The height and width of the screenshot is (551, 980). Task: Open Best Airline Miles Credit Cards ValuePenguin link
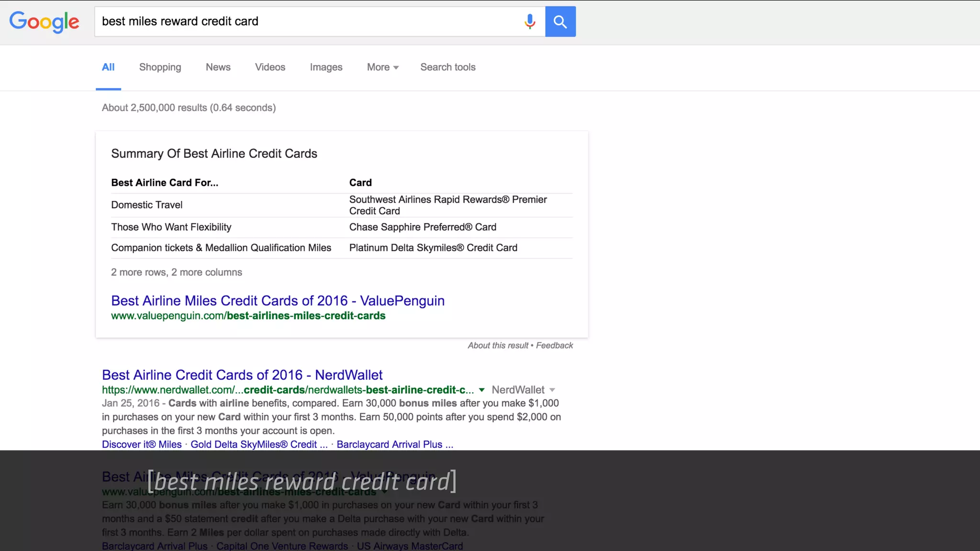coord(278,301)
